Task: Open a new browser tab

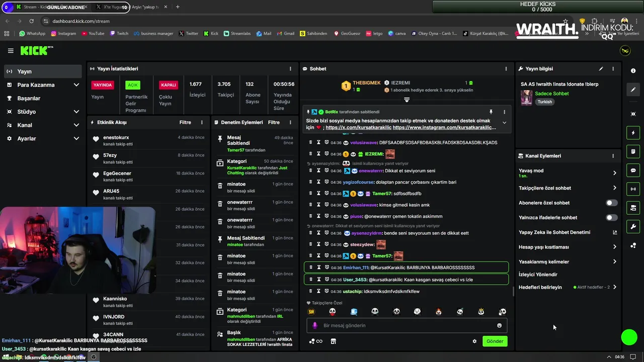Action: (x=178, y=7)
